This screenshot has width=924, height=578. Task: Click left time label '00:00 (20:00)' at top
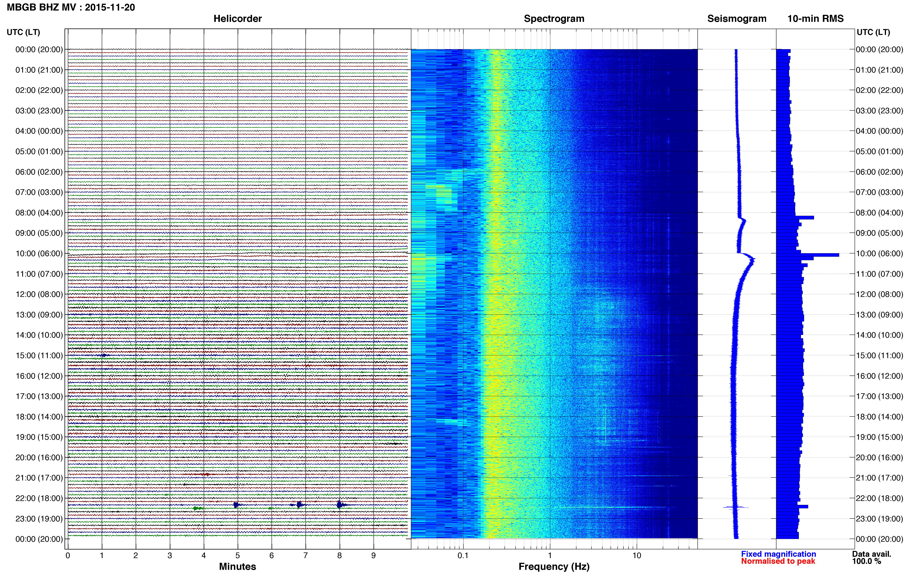point(39,49)
